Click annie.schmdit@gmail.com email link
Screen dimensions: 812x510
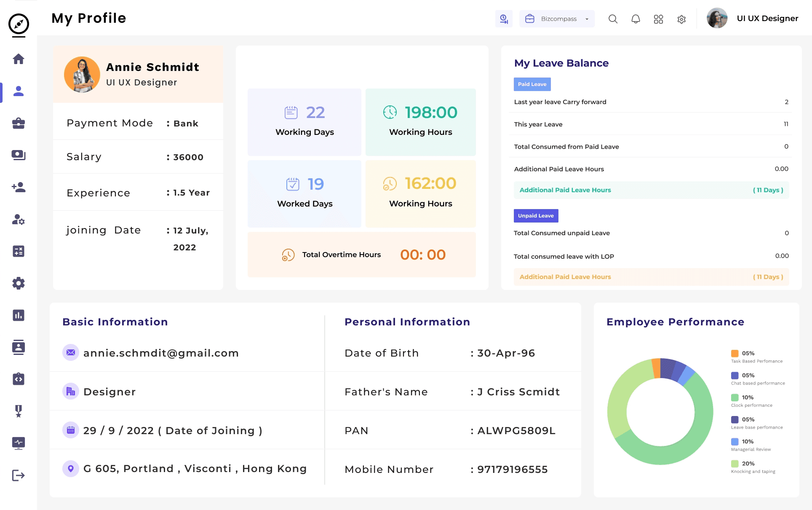pyautogui.click(x=161, y=353)
